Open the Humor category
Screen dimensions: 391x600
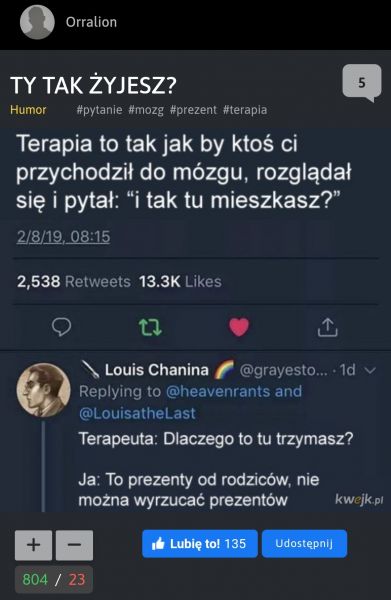[x=28, y=110]
